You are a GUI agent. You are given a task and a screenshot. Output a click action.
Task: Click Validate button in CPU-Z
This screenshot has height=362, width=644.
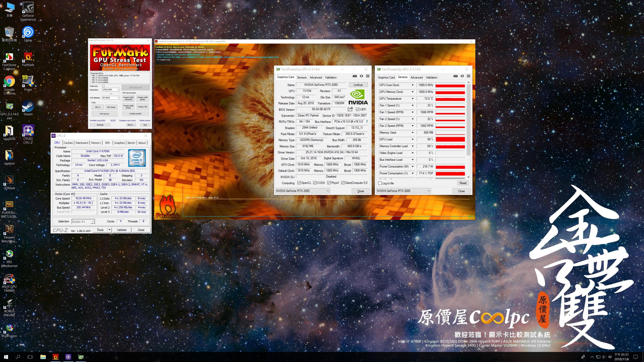122,230
